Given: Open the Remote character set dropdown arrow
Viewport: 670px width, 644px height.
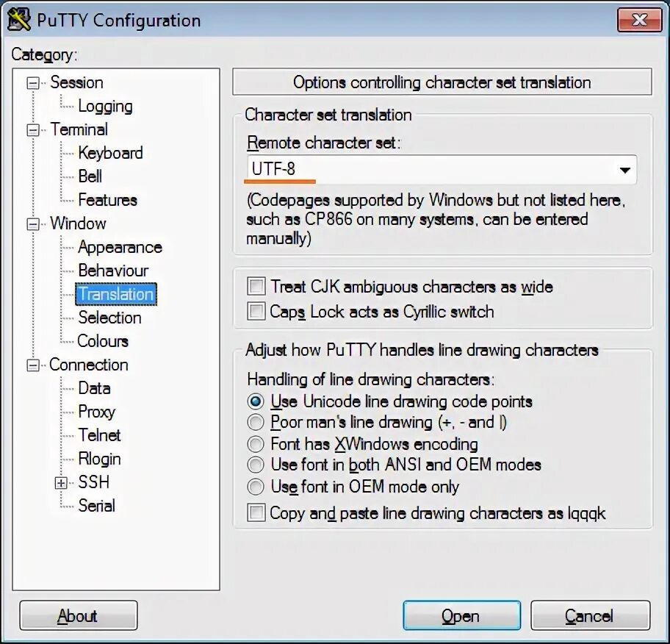Looking at the screenshot, I should click(x=624, y=171).
